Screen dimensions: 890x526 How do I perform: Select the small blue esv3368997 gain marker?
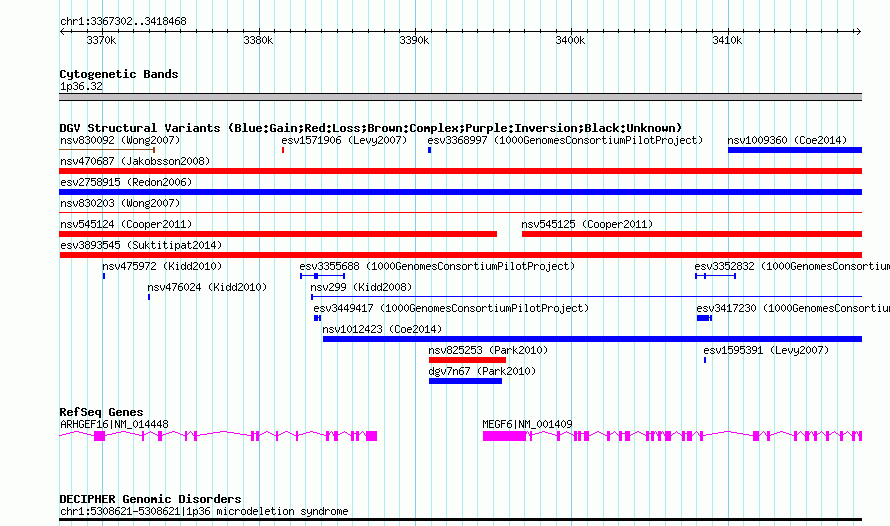point(430,150)
